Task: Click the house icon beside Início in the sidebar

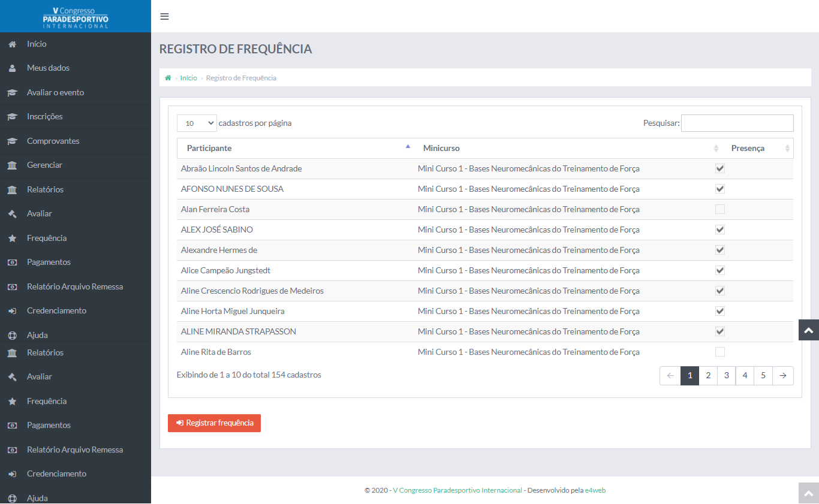Action: coord(12,44)
